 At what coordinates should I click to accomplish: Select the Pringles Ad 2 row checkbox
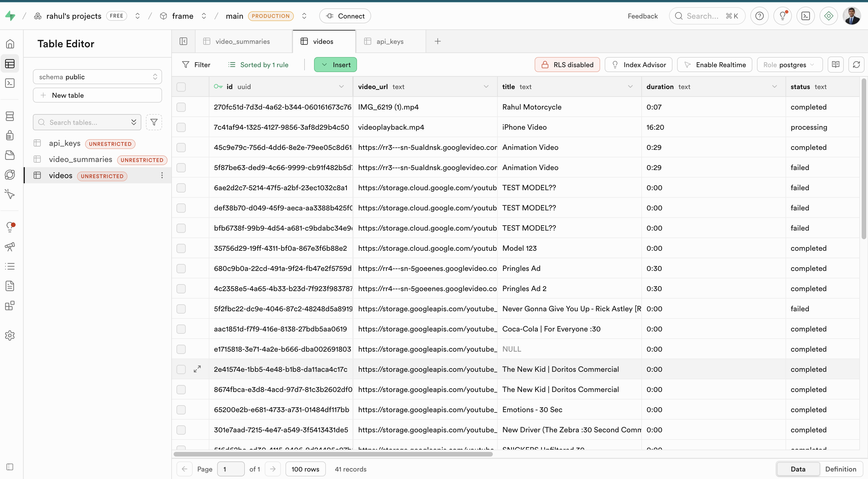point(181,289)
